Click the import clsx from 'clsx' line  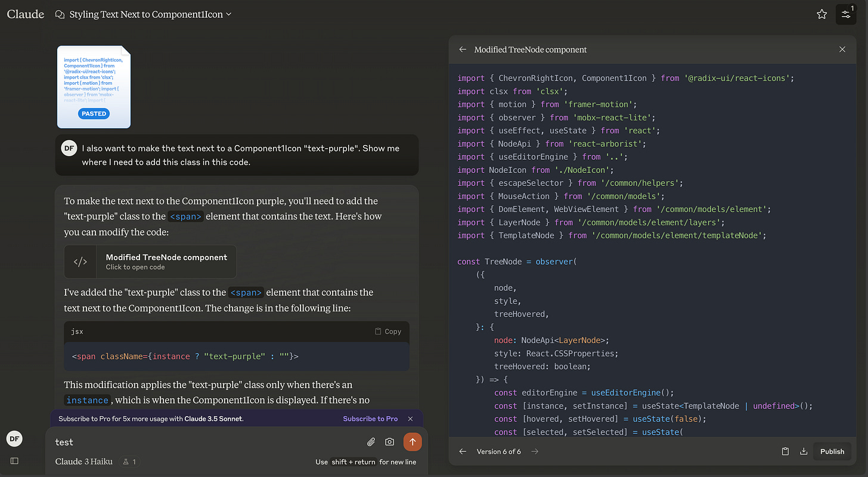511,91
